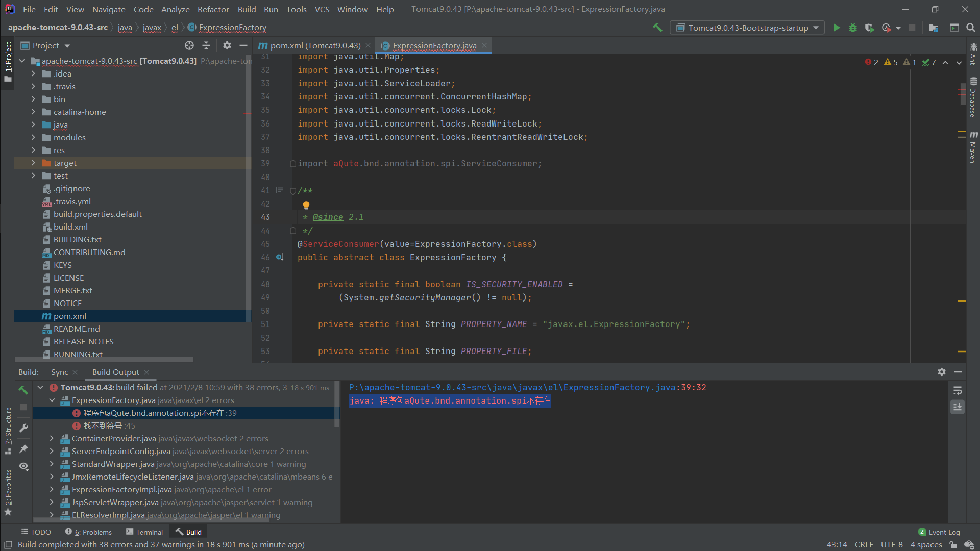Expand the target folder
980x551 pixels.
coord(33,163)
